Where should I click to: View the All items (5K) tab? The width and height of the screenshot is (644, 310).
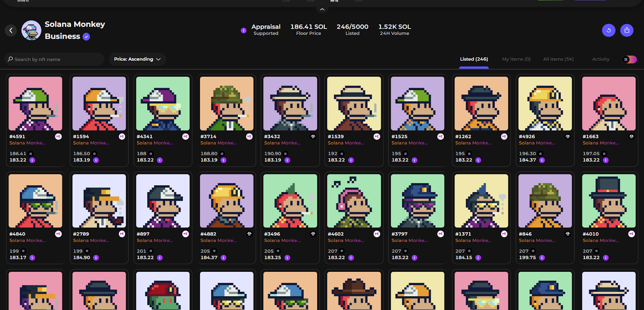[558, 59]
